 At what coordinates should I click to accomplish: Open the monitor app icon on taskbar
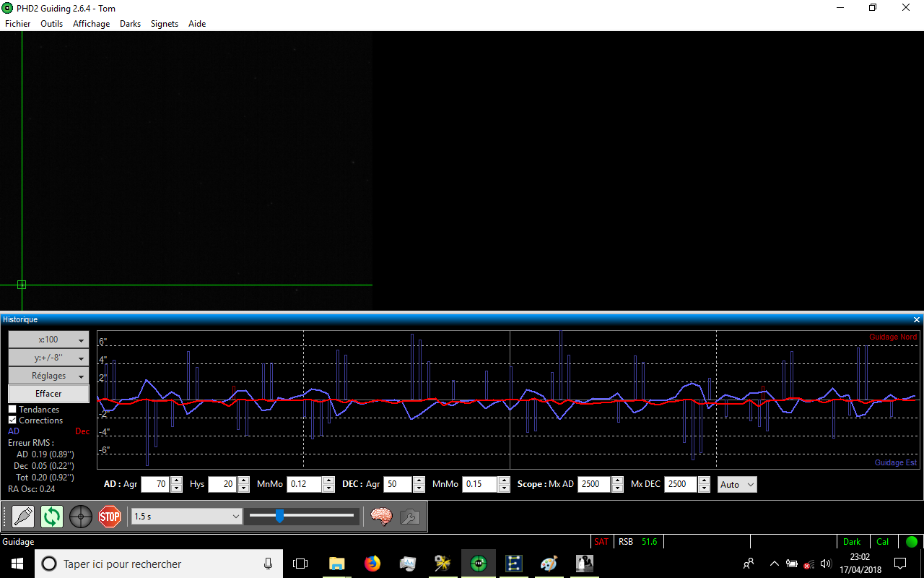[407, 564]
